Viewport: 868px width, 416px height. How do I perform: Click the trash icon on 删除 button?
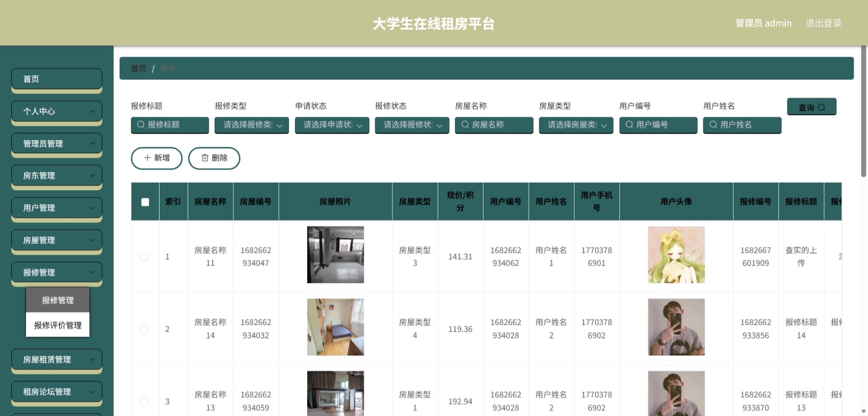pyautogui.click(x=205, y=158)
